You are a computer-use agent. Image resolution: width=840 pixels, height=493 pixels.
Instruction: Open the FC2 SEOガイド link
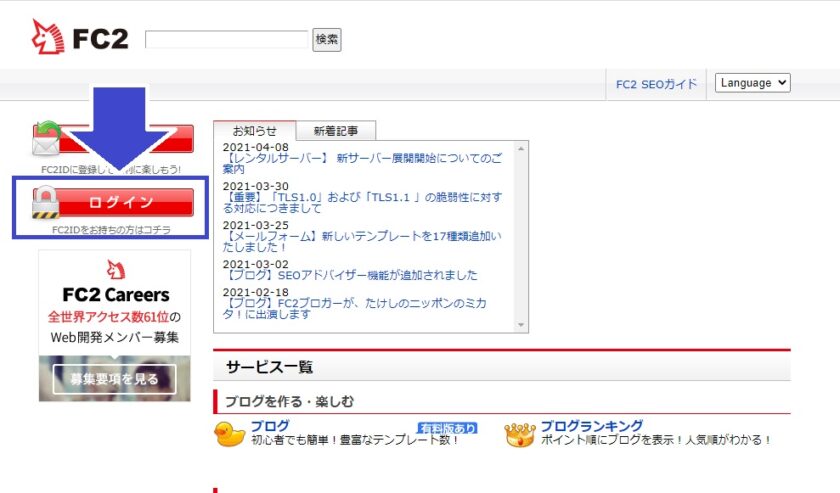pos(656,84)
